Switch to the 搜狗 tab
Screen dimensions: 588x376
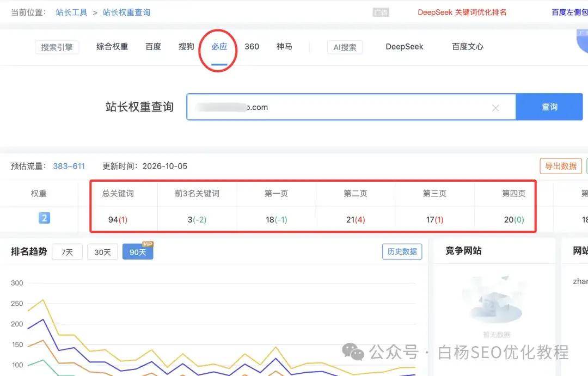pos(186,46)
